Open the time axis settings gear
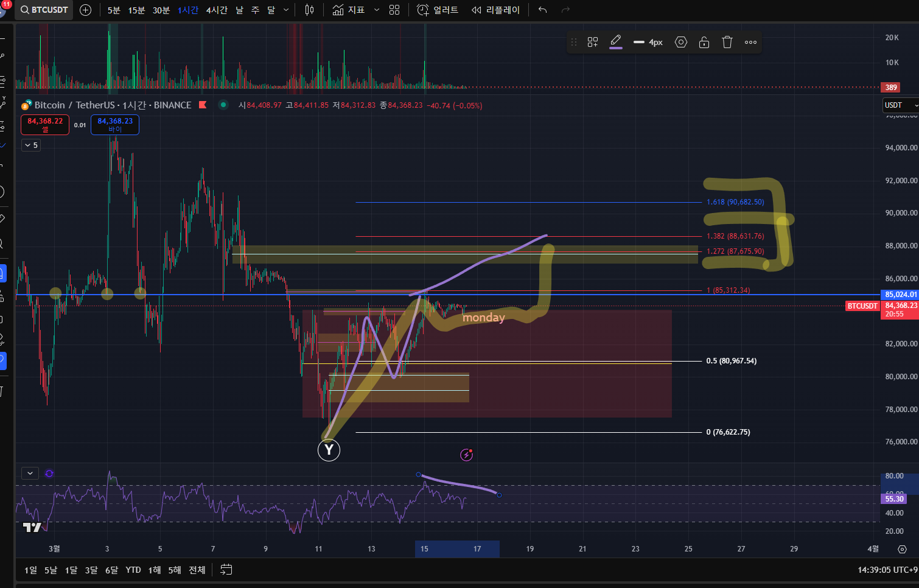The height and width of the screenshot is (588, 919). [903, 549]
